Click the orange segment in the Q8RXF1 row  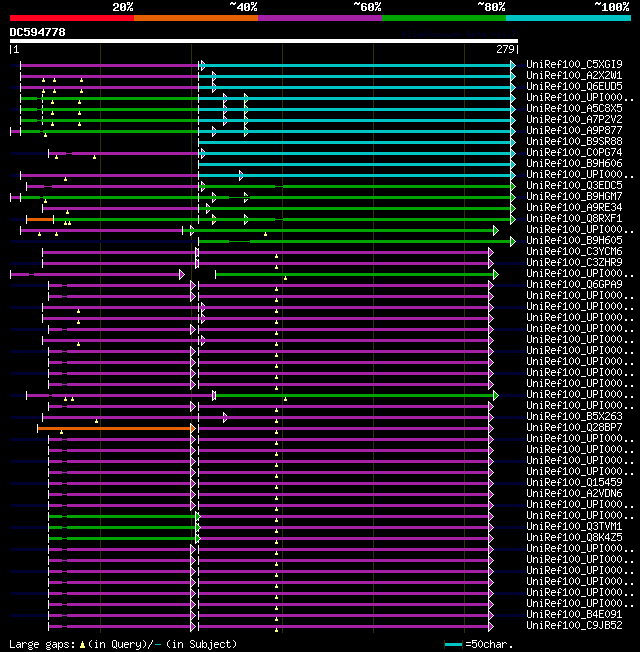pos(40,219)
